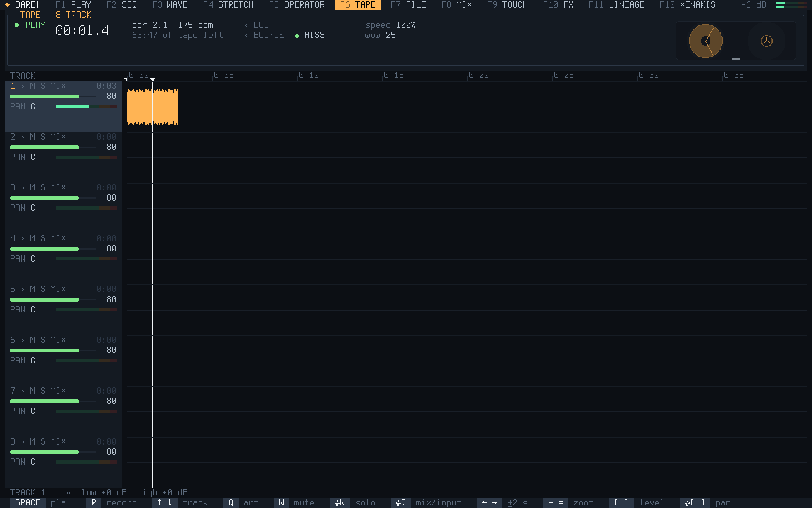Toggle the LOOP option
The image size is (812, 508).
pos(259,25)
